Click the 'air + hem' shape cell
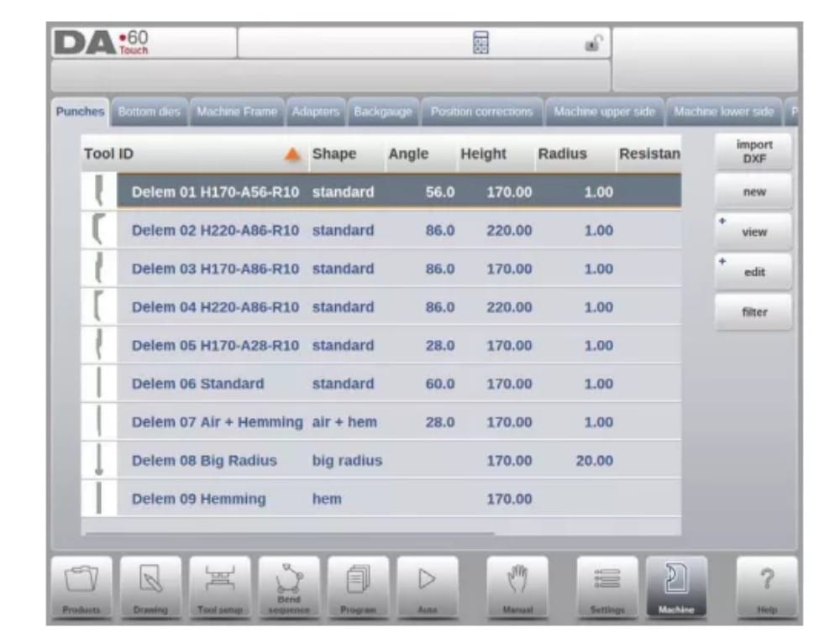Viewport: 840px width, 638px height. tap(344, 422)
